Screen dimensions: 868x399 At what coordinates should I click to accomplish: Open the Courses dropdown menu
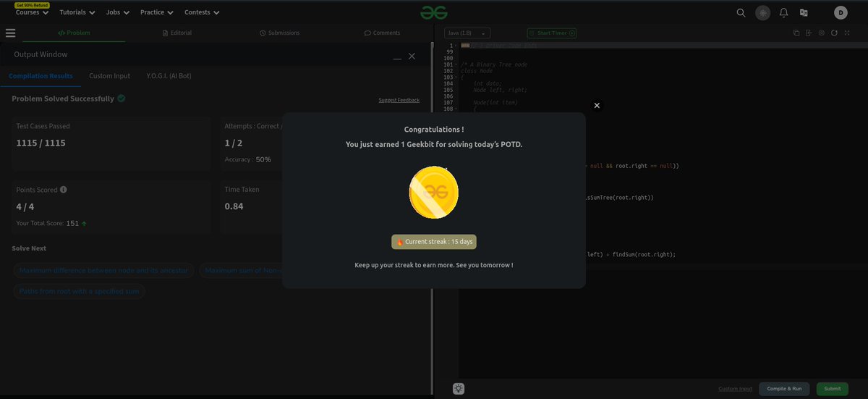click(32, 12)
